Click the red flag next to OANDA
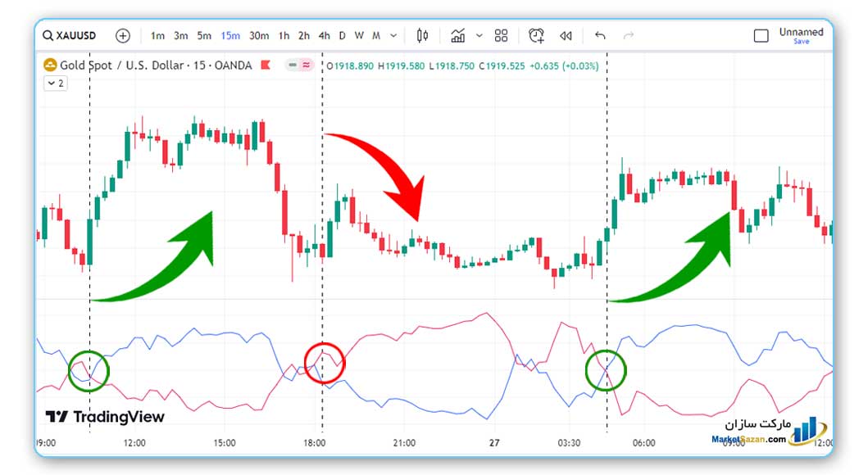The height and width of the screenshot is (475, 868). pyautogui.click(x=266, y=65)
